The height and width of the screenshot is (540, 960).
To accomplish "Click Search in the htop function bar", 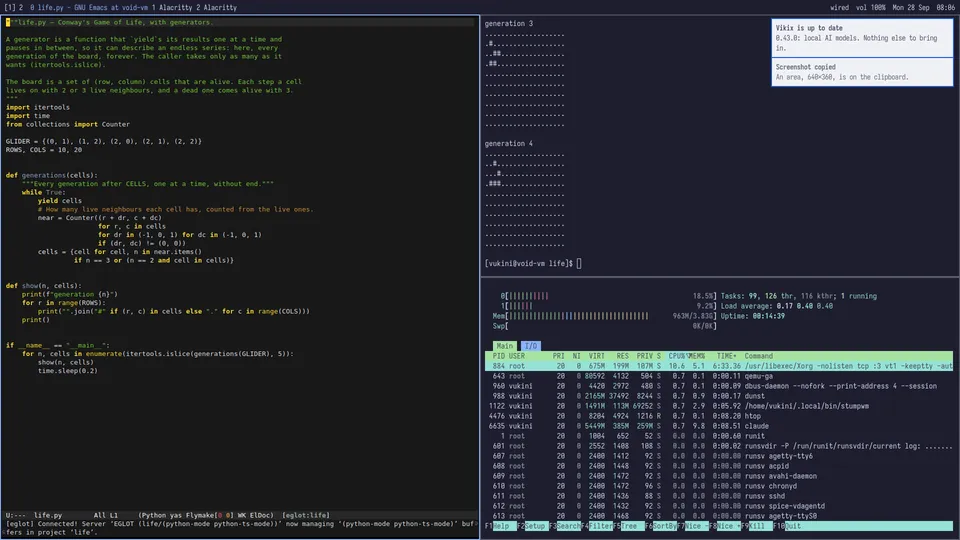I will pos(564,526).
